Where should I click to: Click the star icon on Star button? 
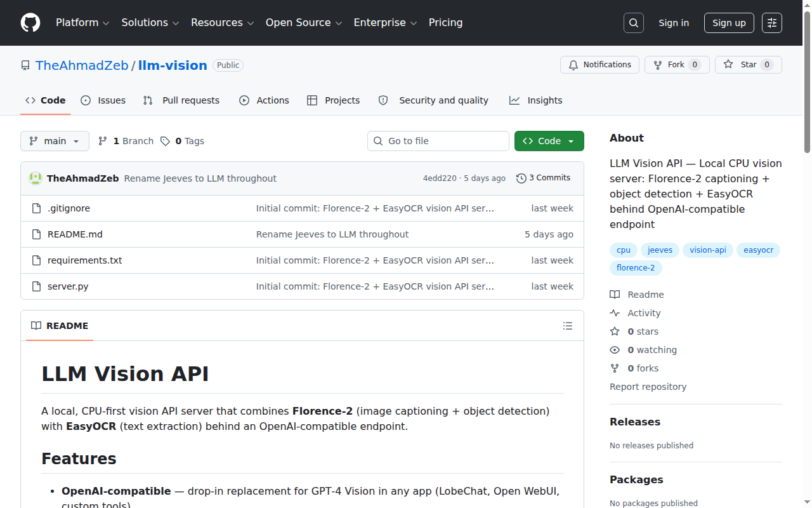click(x=728, y=65)
